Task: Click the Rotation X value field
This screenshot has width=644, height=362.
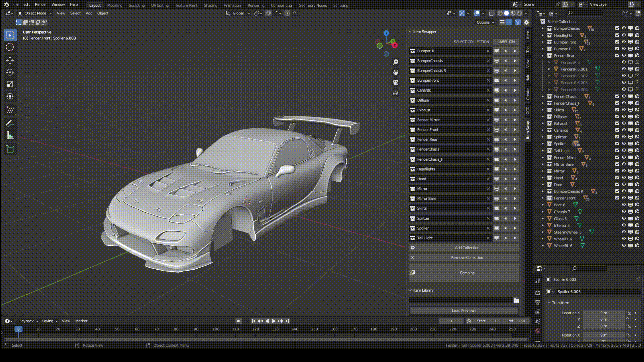Action: [x=603, y=335]
